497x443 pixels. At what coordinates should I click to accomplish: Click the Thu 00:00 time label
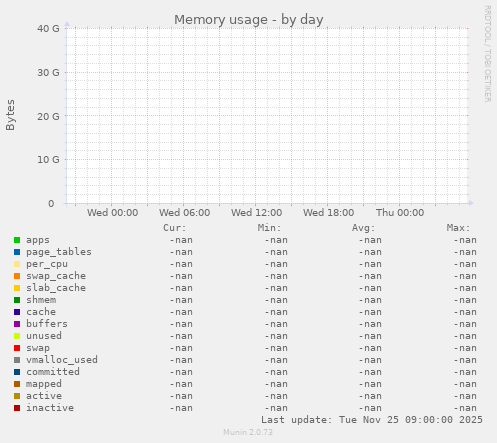(x=400, y=213)
